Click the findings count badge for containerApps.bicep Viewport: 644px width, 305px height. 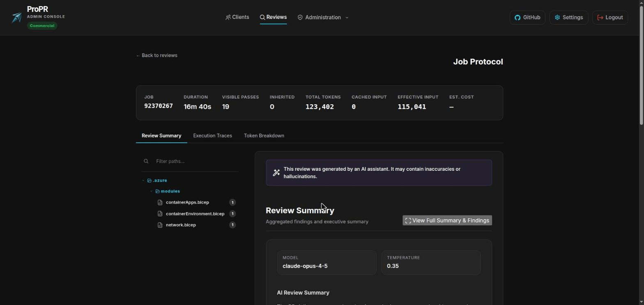coord(232,202)
